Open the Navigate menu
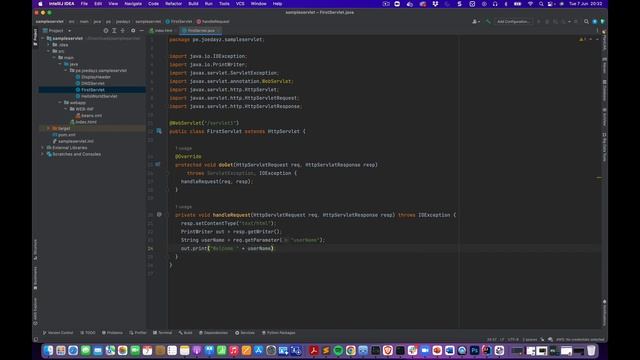 [133, 4]
